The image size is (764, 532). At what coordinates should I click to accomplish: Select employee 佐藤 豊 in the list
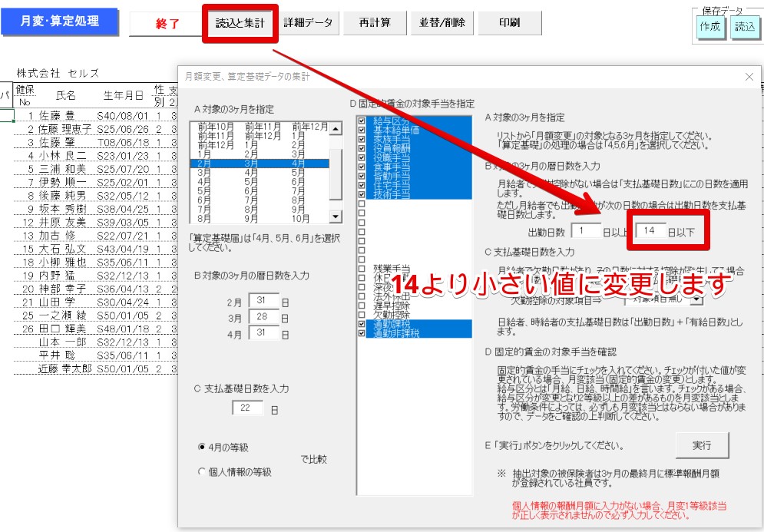coord(57,116)
